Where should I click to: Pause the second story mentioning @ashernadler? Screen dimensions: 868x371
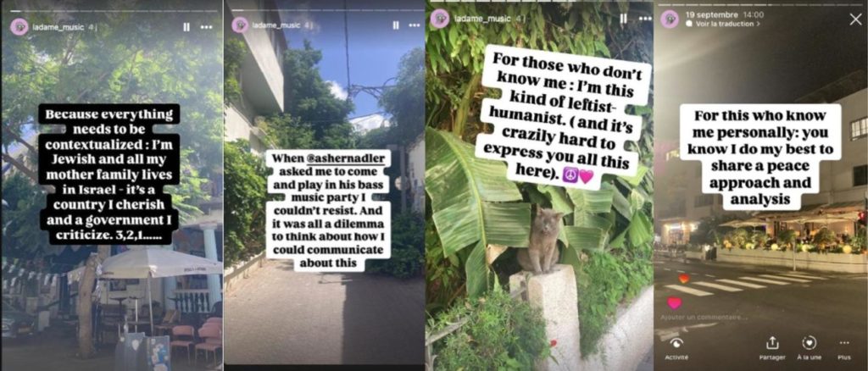[x=395, y=25]
